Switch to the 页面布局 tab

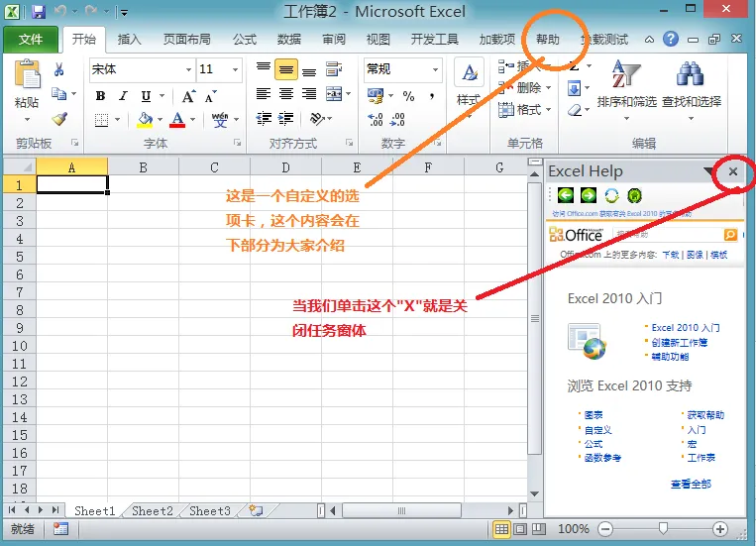186,40
